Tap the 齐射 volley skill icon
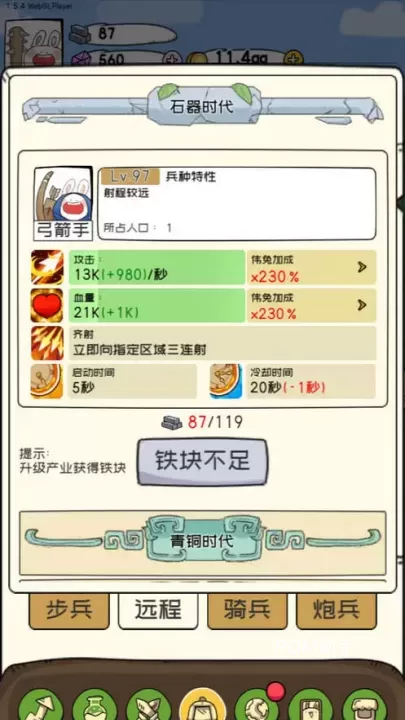 point(47,343)
